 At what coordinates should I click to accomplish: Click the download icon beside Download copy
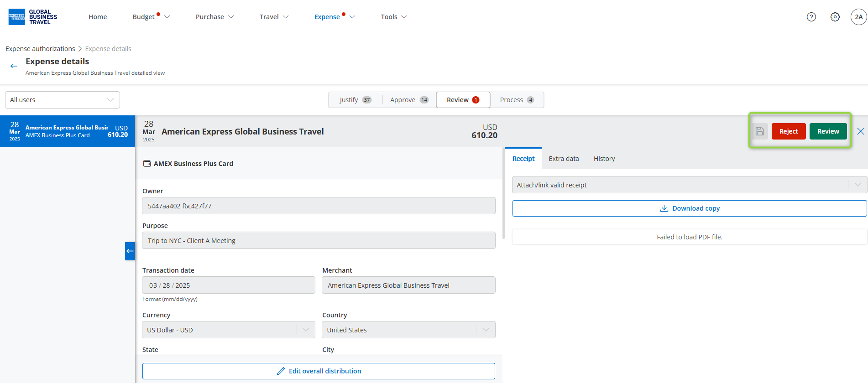coord(664,208)
